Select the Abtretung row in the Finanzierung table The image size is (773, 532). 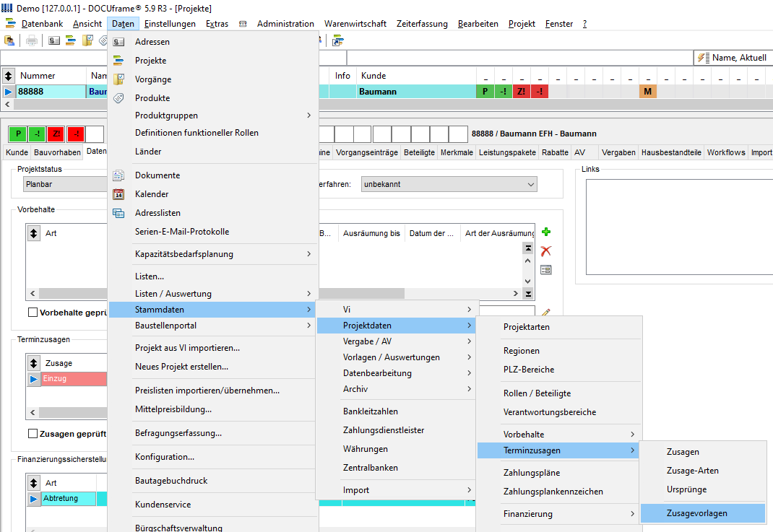(69, 499)
